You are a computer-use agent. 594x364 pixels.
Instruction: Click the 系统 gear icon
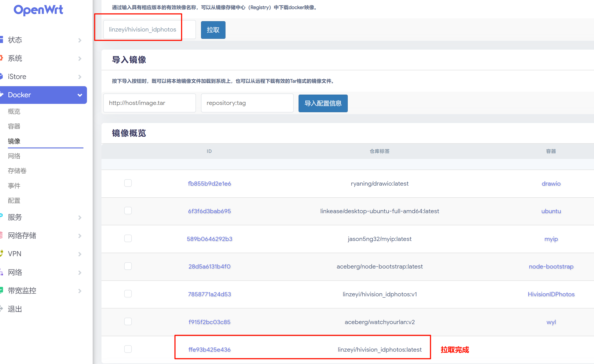(x=2, y=58)
